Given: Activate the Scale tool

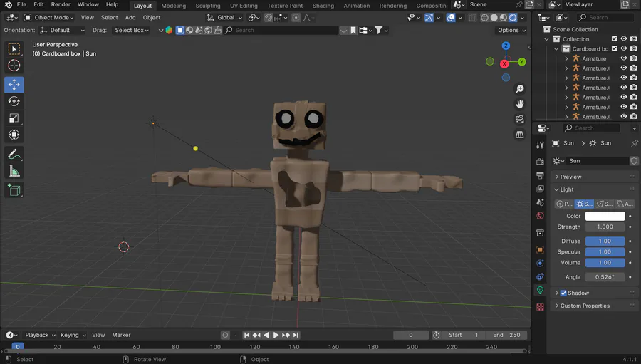Looking at the screenshot, I should [x=14, y=118].
